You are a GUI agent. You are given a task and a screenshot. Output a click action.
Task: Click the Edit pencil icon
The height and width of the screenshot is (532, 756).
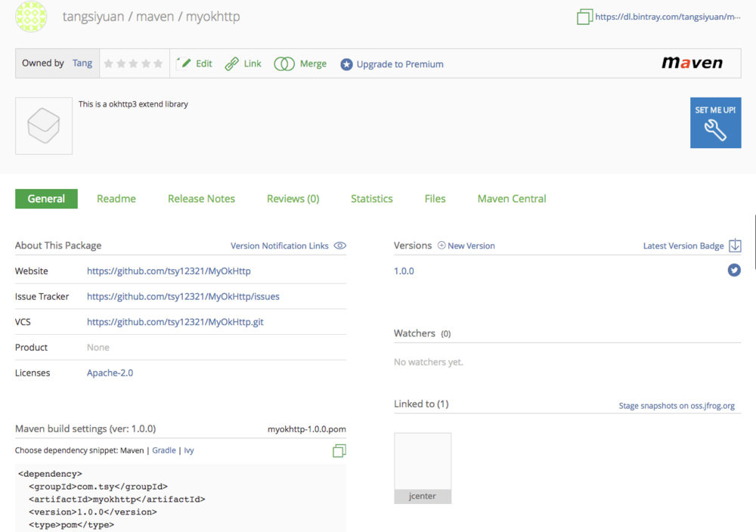coord(183,63)
